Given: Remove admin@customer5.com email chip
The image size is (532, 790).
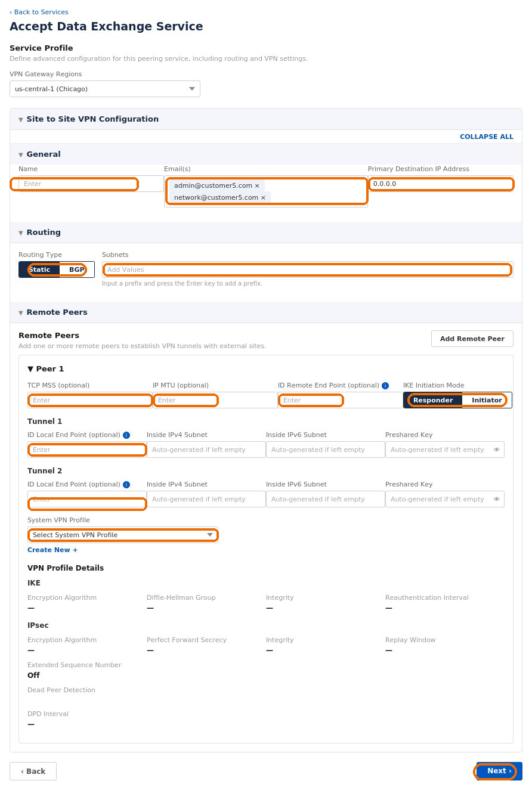Looking at the screenshot, I should pyautogui.click(x=257, y=186).
